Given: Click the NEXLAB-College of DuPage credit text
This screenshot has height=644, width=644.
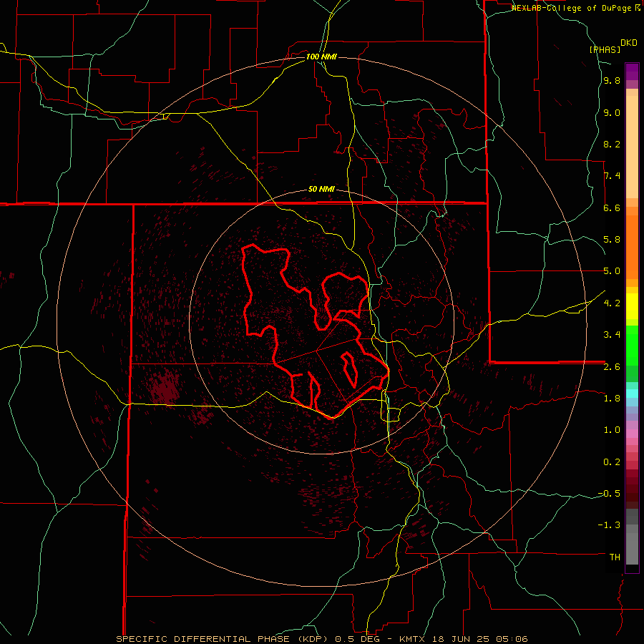Looking at the screenshot, I should pyautogui.click(x=575, y=8).
